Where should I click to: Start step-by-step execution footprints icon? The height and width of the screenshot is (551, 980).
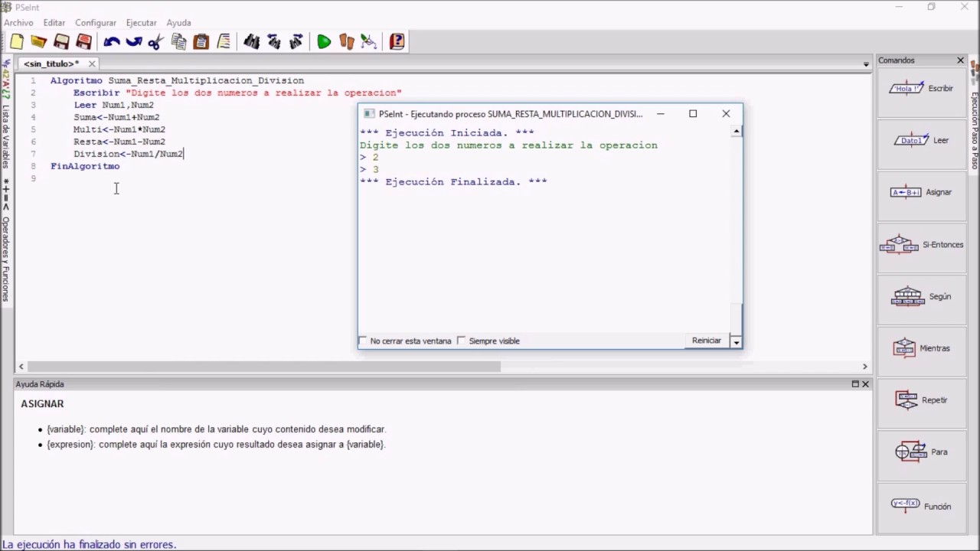[x=347, y=41]
